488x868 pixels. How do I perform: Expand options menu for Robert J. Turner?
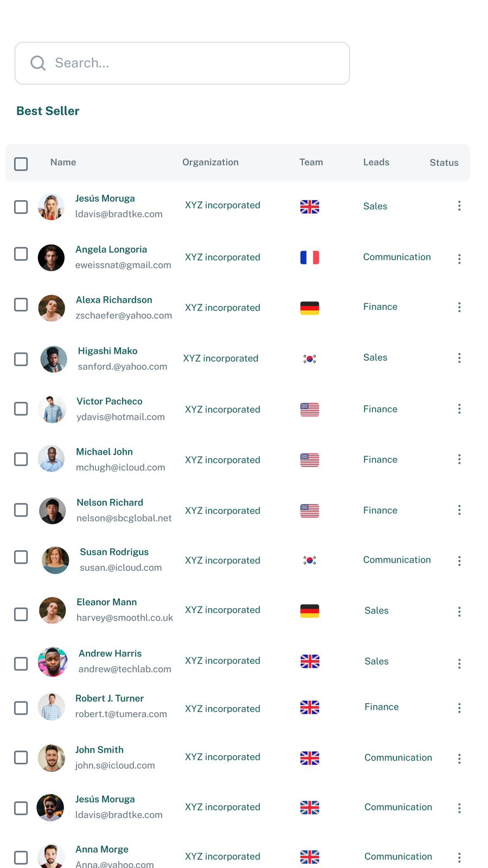(459, 708)
